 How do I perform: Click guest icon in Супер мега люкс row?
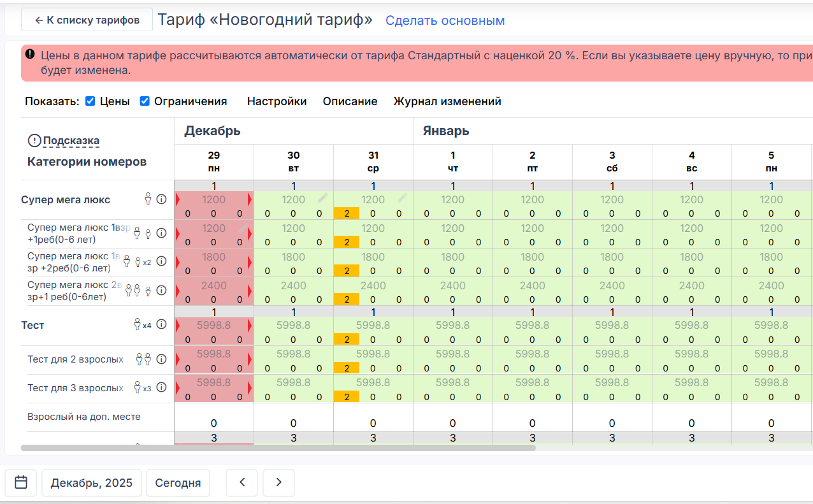(148, 199)
